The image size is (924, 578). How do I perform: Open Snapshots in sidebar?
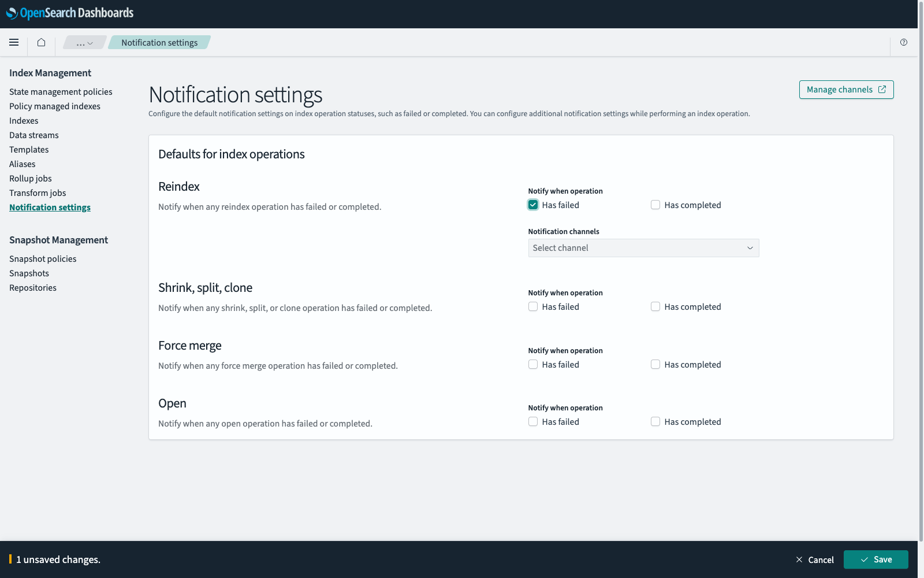coord(29,273)
